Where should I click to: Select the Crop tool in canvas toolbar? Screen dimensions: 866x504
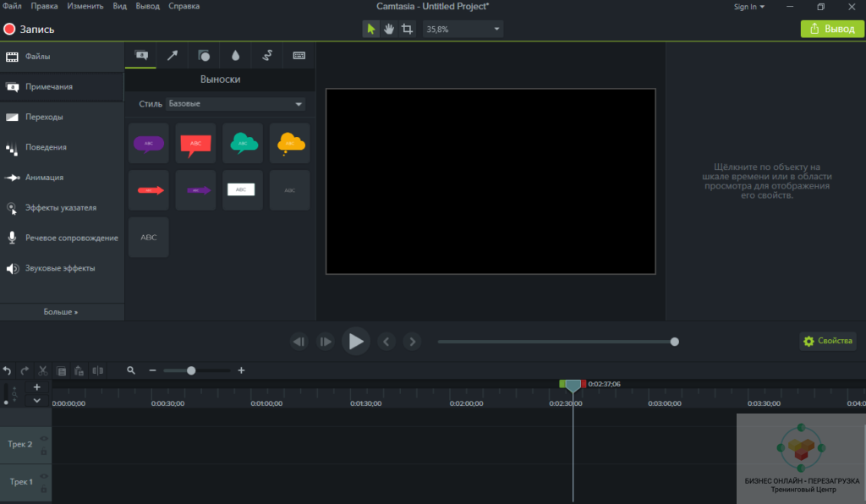408,29
